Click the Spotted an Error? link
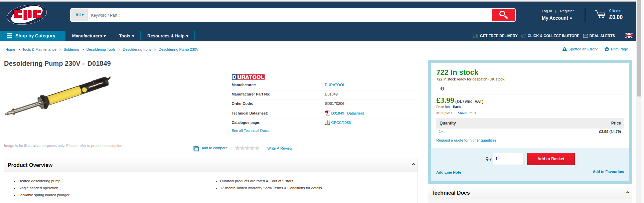The image size is (644, 203). coord(583,49)
